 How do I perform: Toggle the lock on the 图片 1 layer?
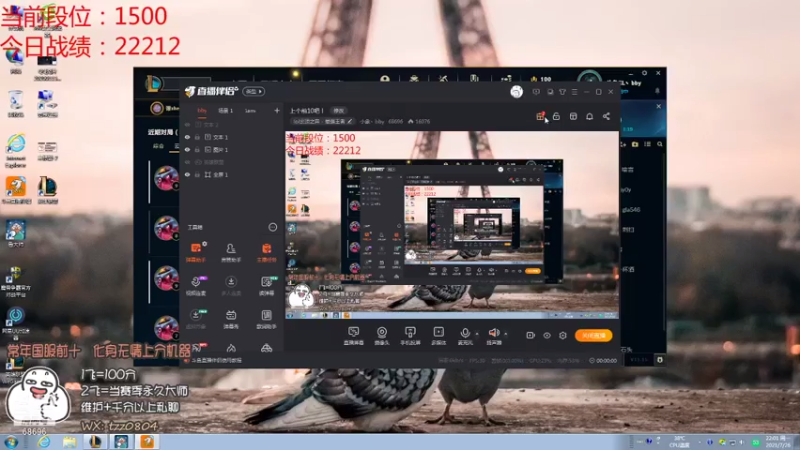click(197, 150)
